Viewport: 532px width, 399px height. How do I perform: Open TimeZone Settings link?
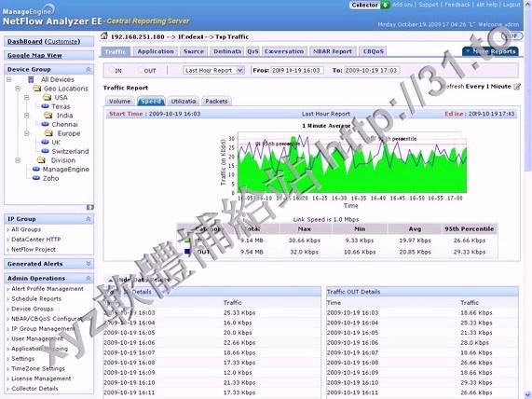click(38, 368)
